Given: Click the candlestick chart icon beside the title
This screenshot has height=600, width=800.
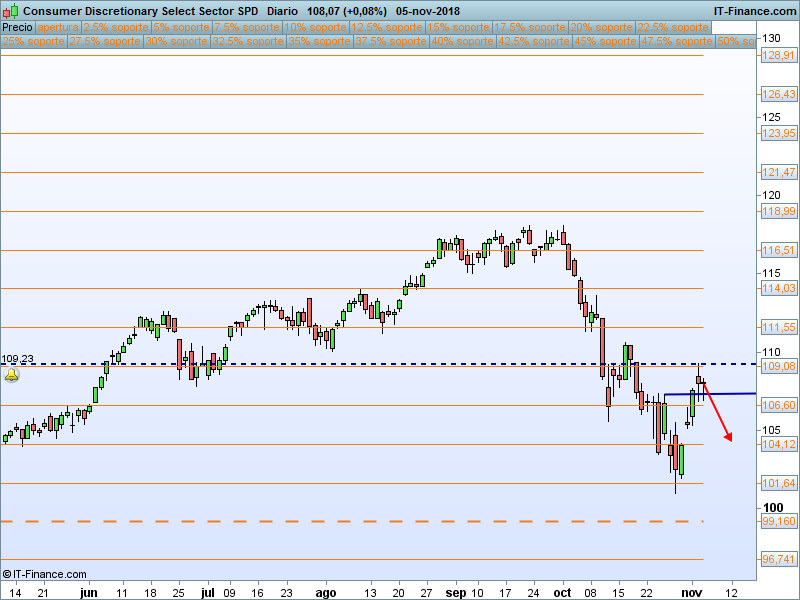Looking at the screenshot, I should coord(10,11).
